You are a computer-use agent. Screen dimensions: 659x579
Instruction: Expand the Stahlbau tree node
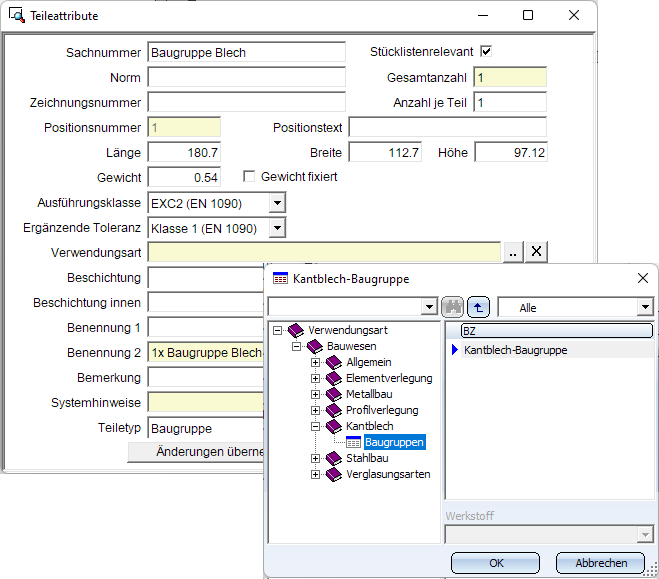[x=315, y=458]
